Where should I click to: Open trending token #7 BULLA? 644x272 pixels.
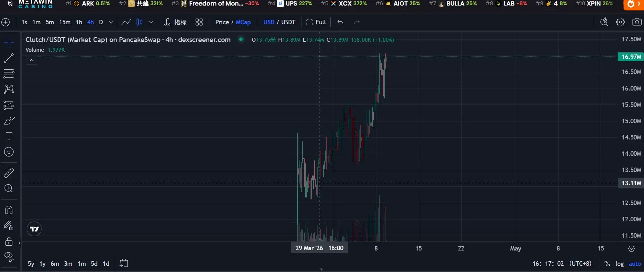tap(453, 3)
